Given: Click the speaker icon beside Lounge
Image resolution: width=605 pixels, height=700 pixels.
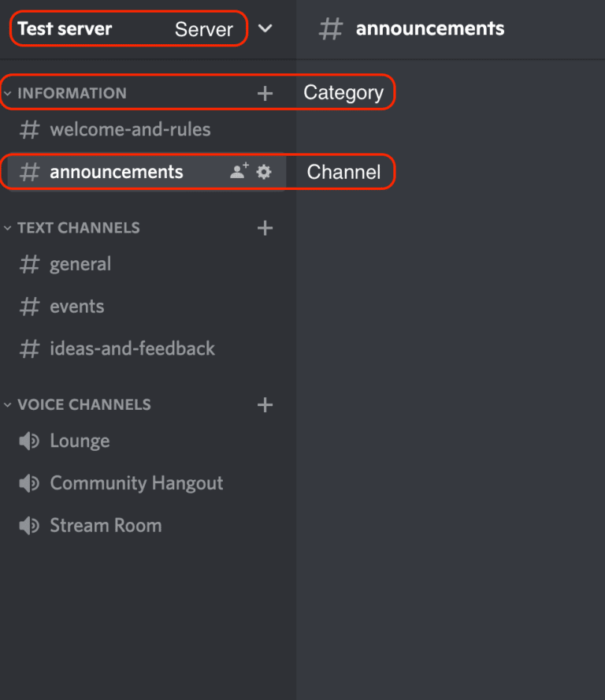Looking at the screenshot, I should tap(28, 440).
